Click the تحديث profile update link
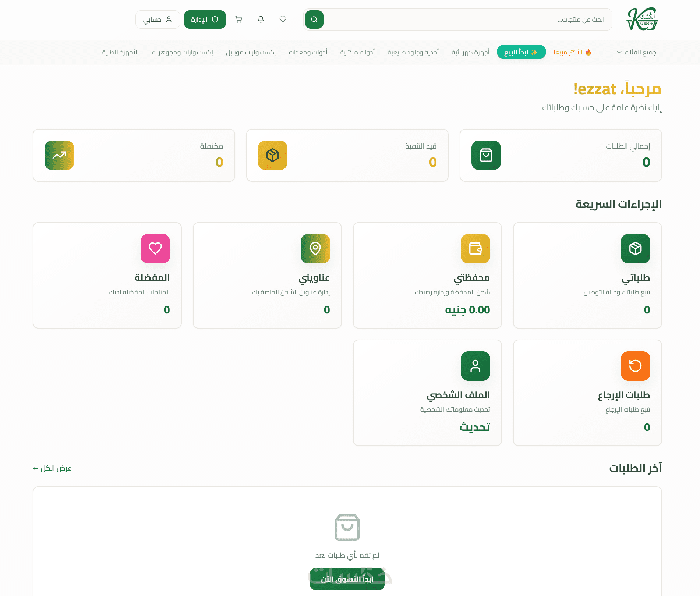Viewport: 700px width, 596px height. [x=475, y=427]
